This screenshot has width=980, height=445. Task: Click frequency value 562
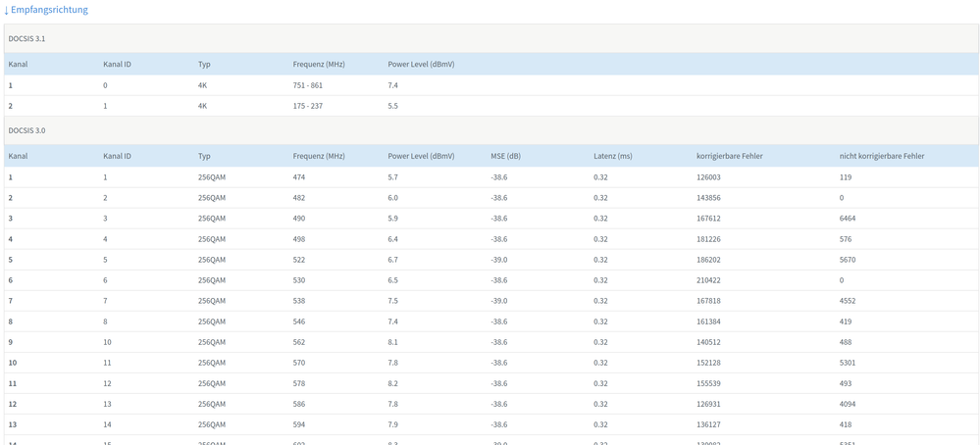(x=299, y=342)
